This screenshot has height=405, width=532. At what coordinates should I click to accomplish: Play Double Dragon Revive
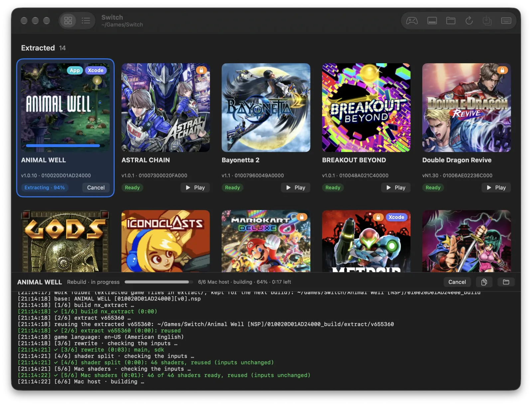pyautogui.click(x=496, y=188)
